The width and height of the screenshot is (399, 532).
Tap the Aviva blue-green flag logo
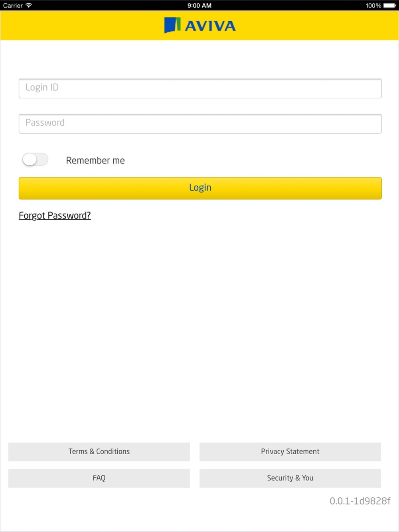172,25
